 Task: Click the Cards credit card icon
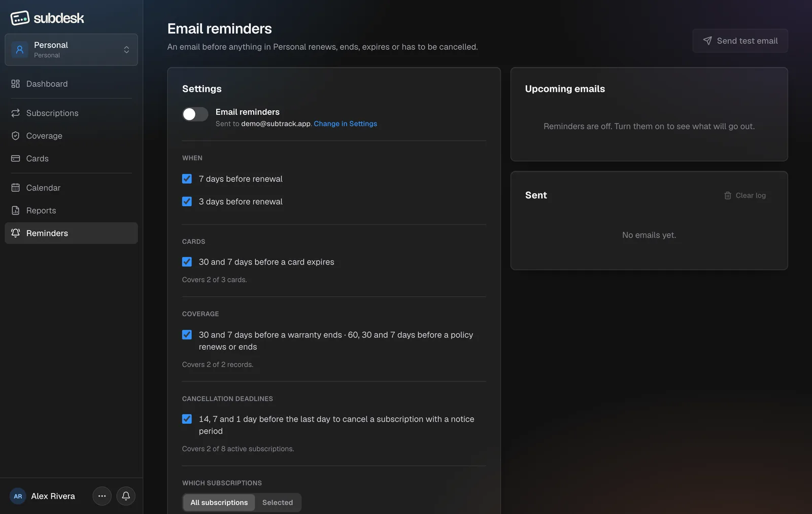coord(16,158)
